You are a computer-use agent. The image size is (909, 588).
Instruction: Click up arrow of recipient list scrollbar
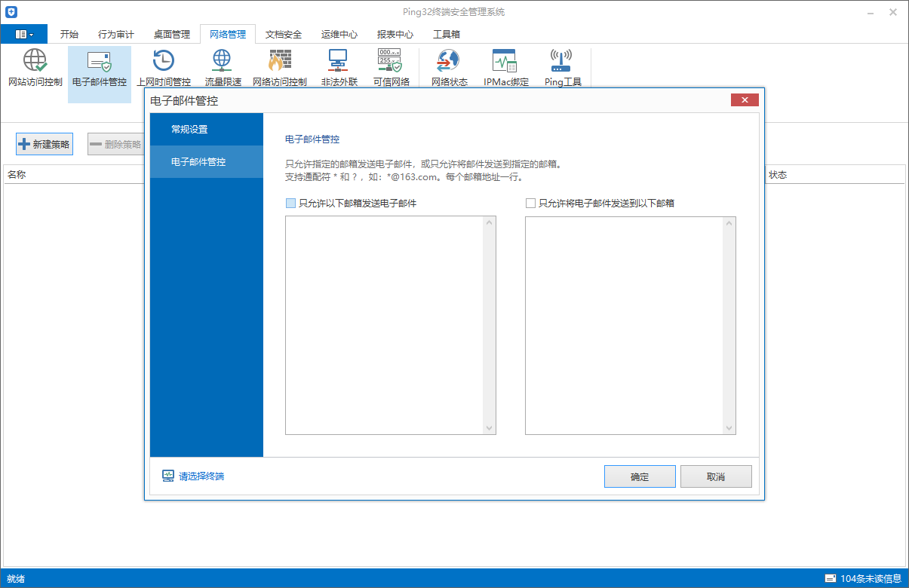(x=729, y=223)
